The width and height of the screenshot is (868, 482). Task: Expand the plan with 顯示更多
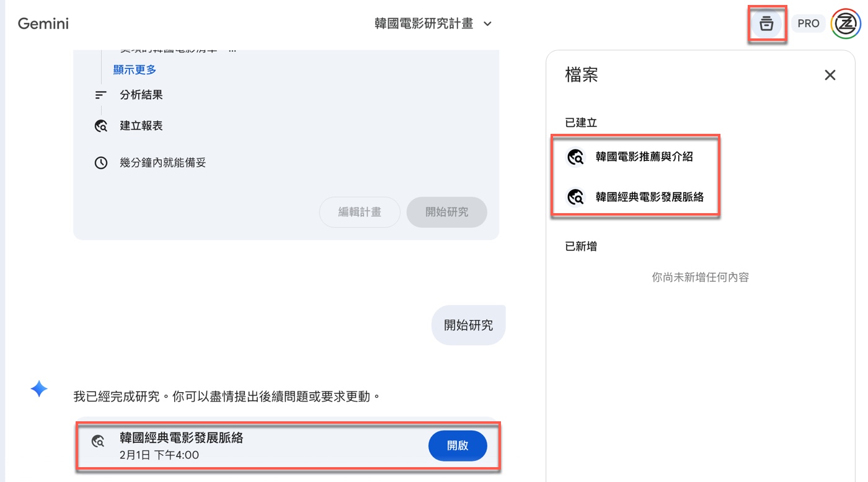tap(134, 69)
